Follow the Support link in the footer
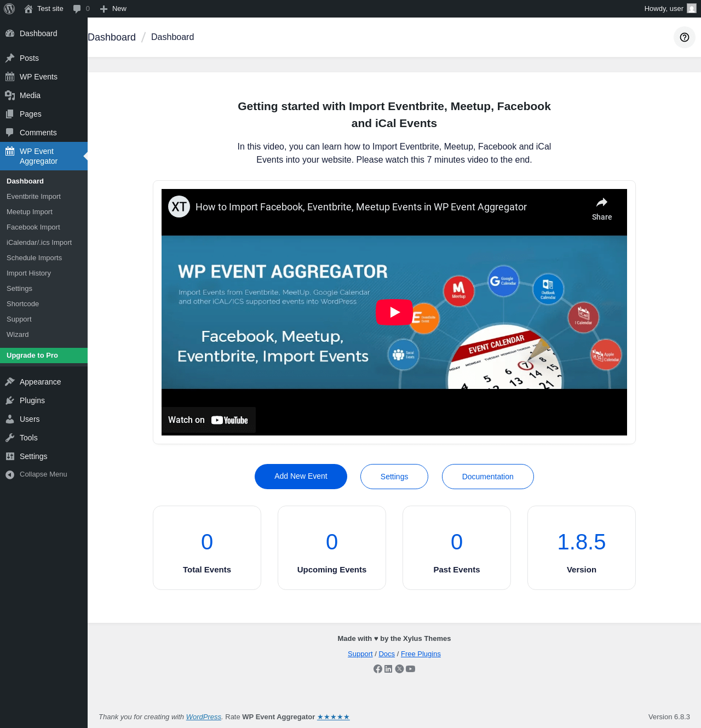The height and width of the screenshot is (728, 701). pyautogui.click(x=360, y=654)
